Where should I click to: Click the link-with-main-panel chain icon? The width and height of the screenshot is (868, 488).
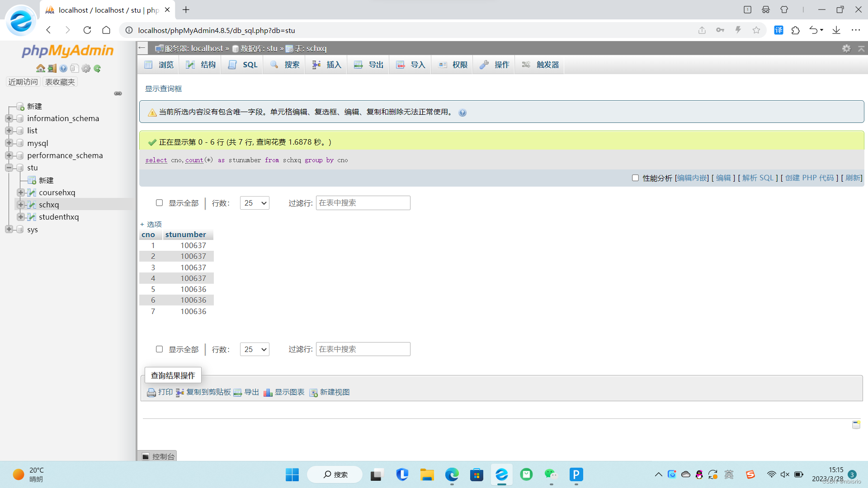click(x=118, y=94)
